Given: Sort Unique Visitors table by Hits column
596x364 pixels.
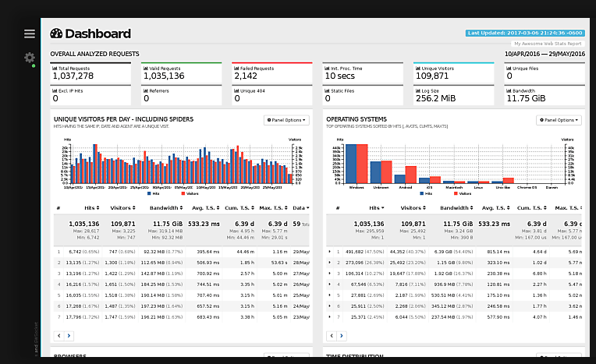Looking at the screenshot, I should [x=91, y=208].
